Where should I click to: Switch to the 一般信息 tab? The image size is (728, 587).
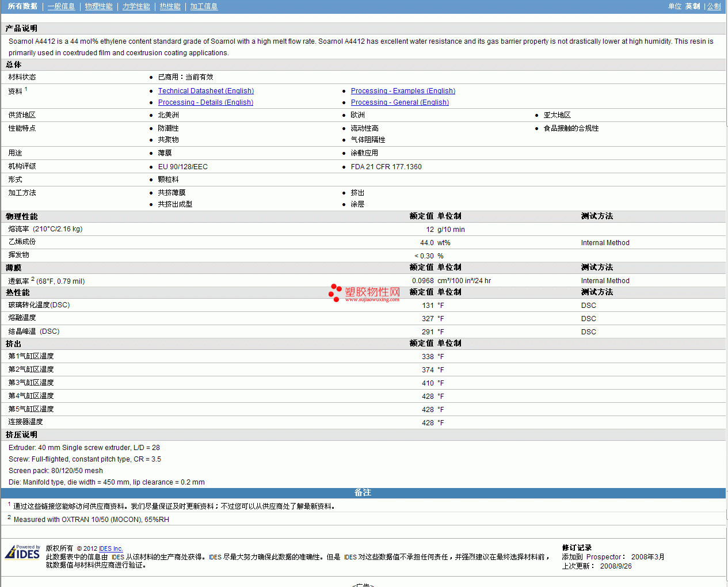61,6
